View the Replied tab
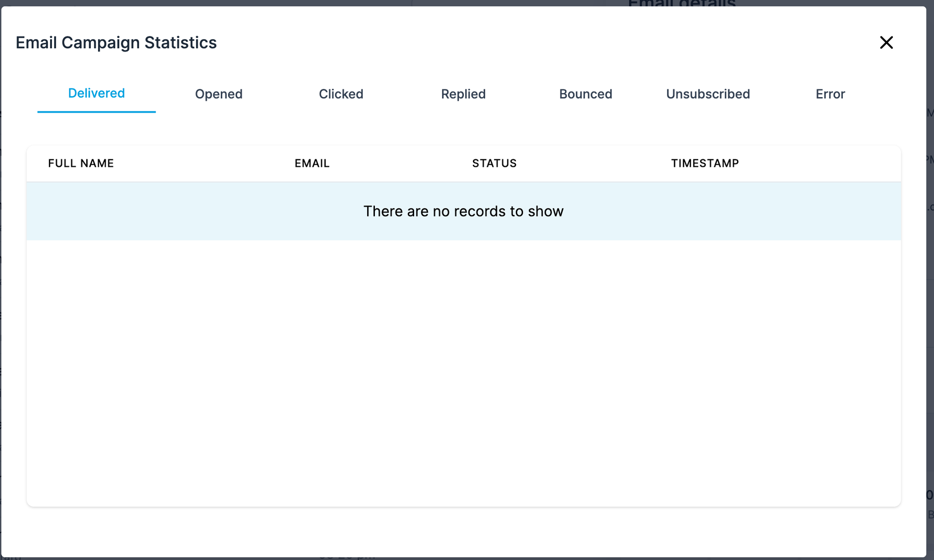This screenshot has height=560, width=934. (463, 94)
